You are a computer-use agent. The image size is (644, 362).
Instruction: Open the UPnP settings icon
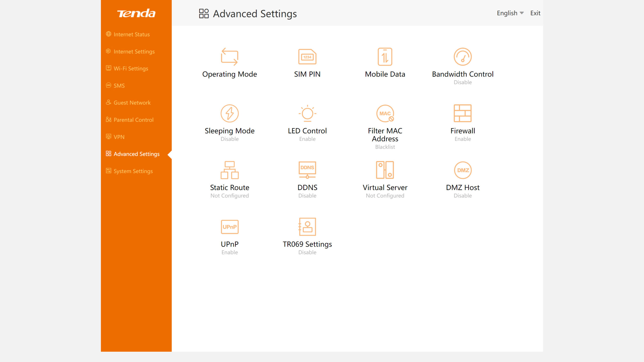click(x=229, y=227)
